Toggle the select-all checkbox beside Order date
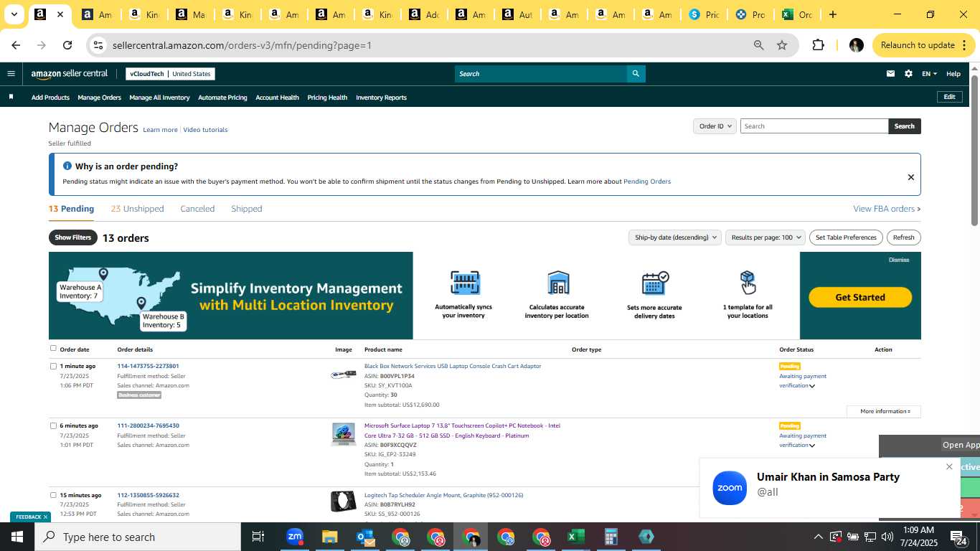This screenshot has width=980, height=551. tap(53, 349)
